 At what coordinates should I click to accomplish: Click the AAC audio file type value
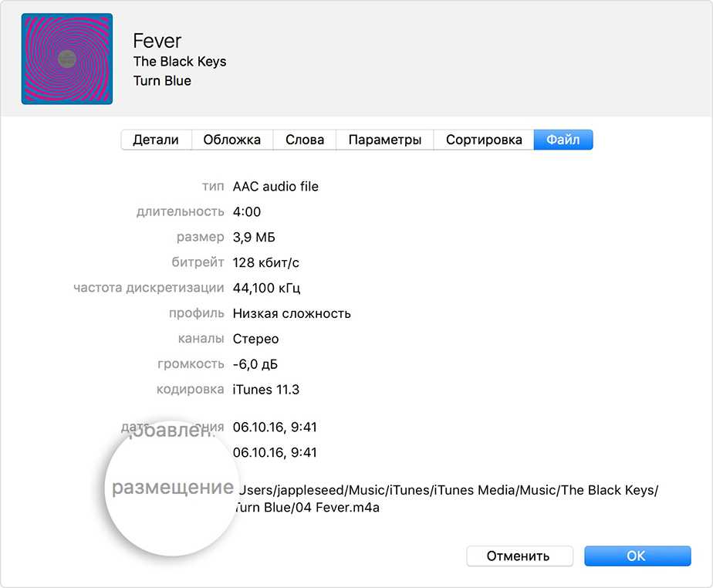point(275,187)
